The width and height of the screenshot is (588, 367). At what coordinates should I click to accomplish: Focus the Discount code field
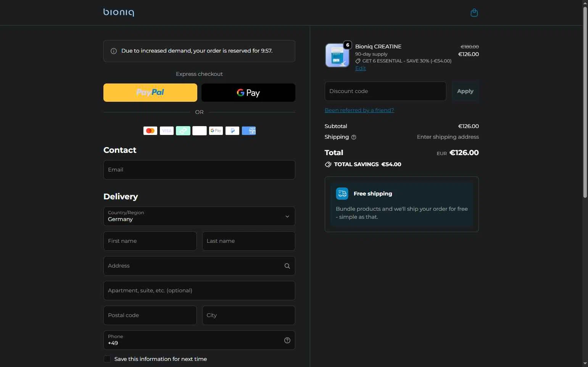385,91
